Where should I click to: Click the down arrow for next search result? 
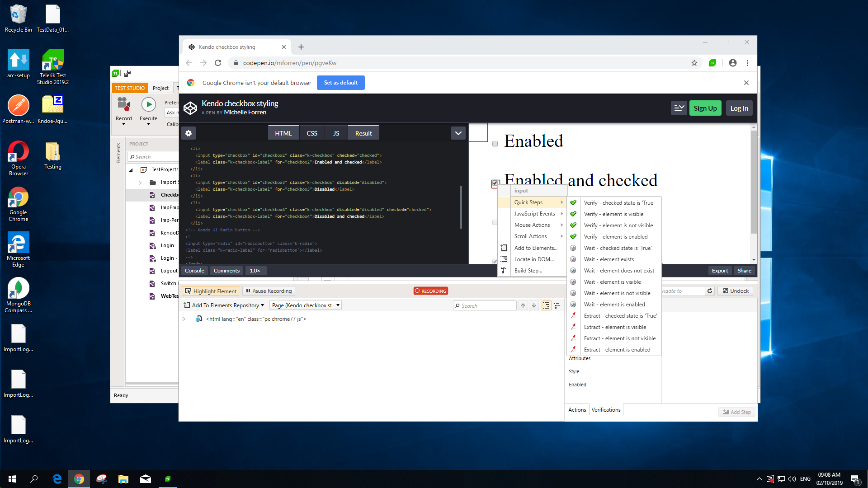(534, 306)
